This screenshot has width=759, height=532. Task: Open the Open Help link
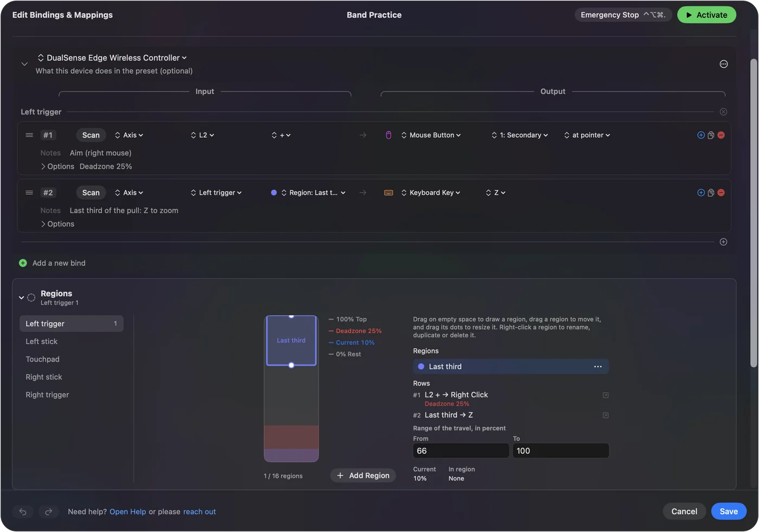128,512
